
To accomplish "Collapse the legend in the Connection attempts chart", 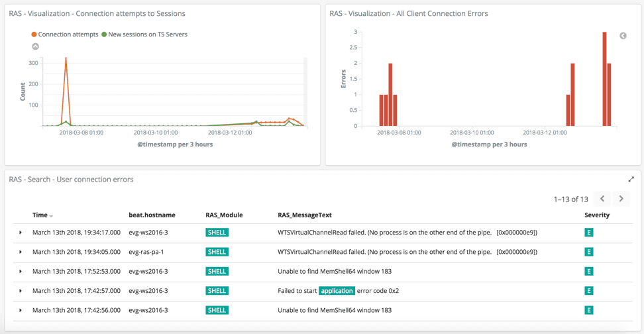I will [x=35, y=46].
